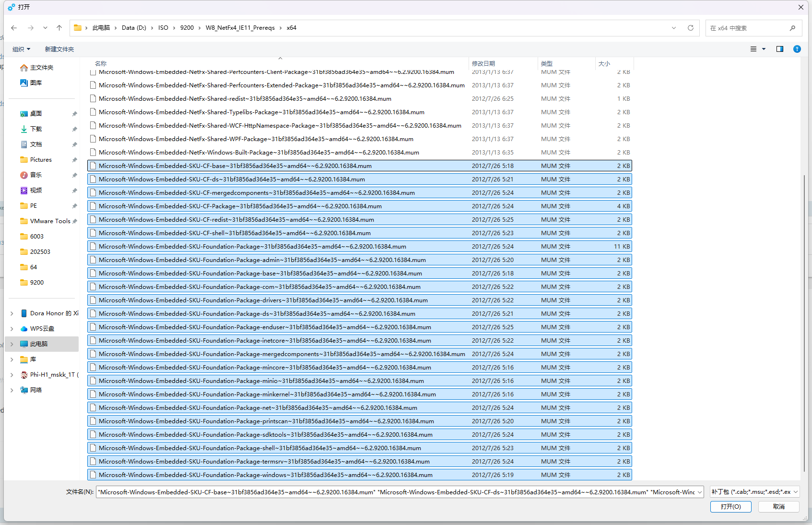
Task: Click the Cancel button
Action: point(778,507)
